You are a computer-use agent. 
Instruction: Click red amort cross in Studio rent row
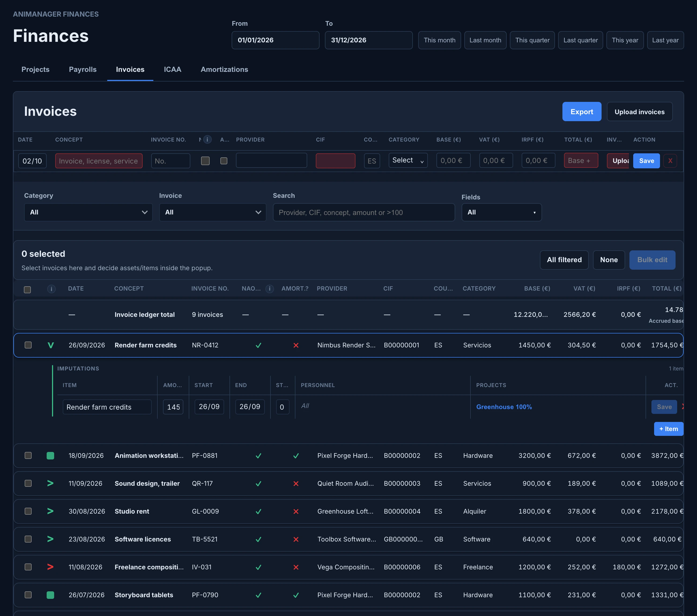pyautogui.click(x=296, y=511)
